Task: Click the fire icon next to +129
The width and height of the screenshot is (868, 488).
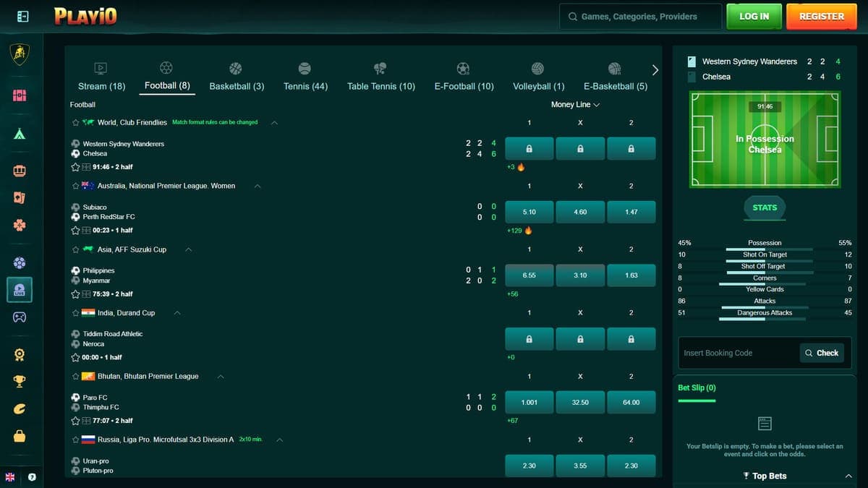Action: pos(528,231)
